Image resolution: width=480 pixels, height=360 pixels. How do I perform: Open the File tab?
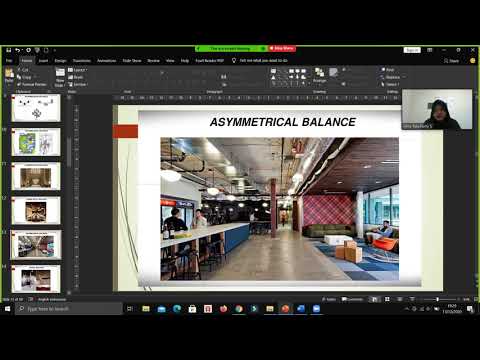pyautogui.click(x=9, y=61)
